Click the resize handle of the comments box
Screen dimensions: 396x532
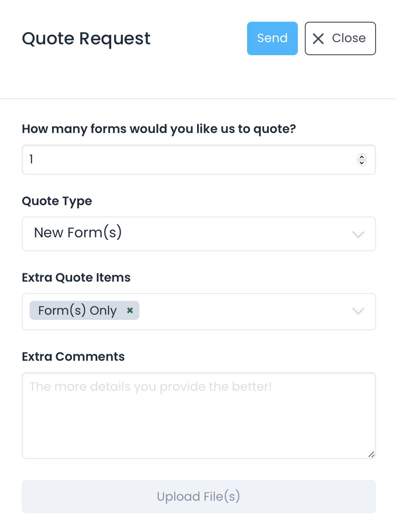coord(372,455)
